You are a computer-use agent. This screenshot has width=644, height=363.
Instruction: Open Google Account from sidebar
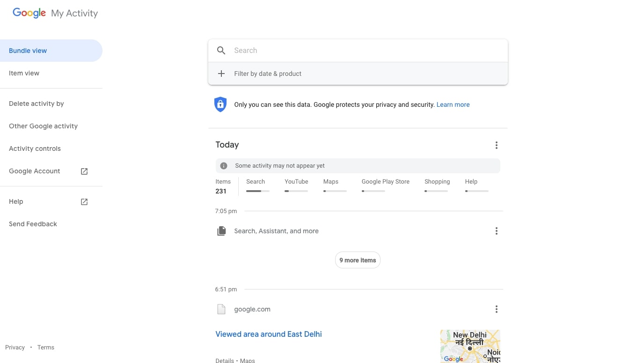click(x=51, y=171)
